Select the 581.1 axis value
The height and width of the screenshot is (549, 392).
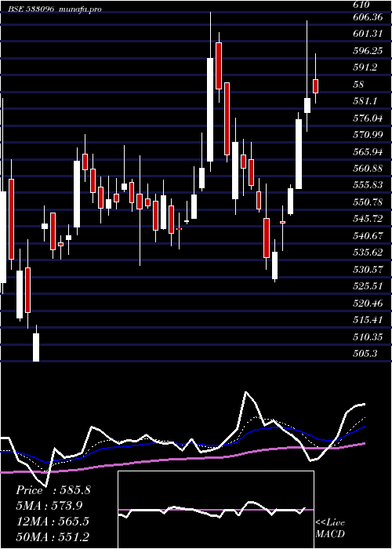[x=365, y=101]
